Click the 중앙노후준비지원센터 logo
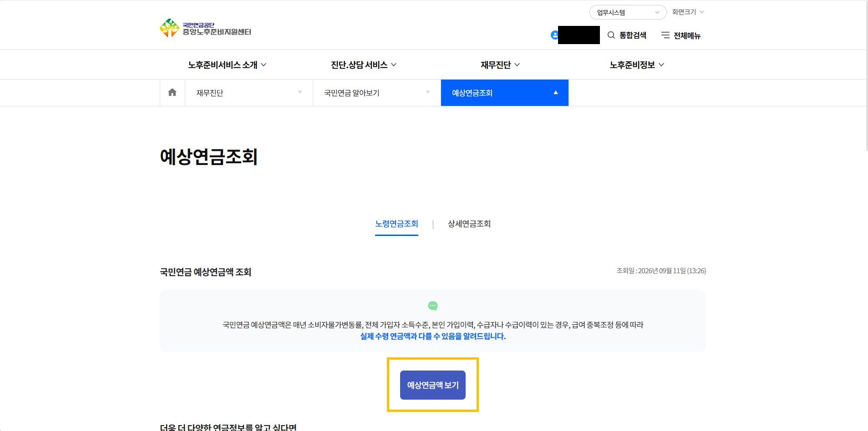The height and width of the screenshot is (431, 868). point(206,28)
